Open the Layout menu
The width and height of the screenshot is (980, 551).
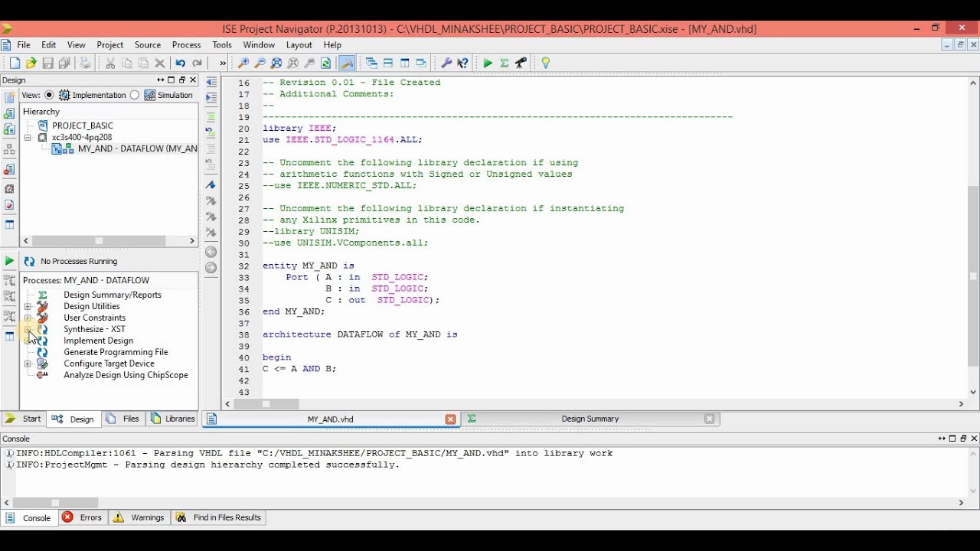[299, 45]
